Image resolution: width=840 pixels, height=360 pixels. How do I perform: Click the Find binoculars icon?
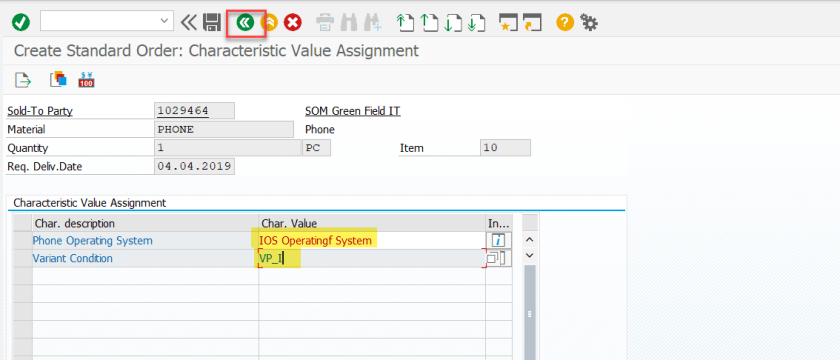point(349,22)
